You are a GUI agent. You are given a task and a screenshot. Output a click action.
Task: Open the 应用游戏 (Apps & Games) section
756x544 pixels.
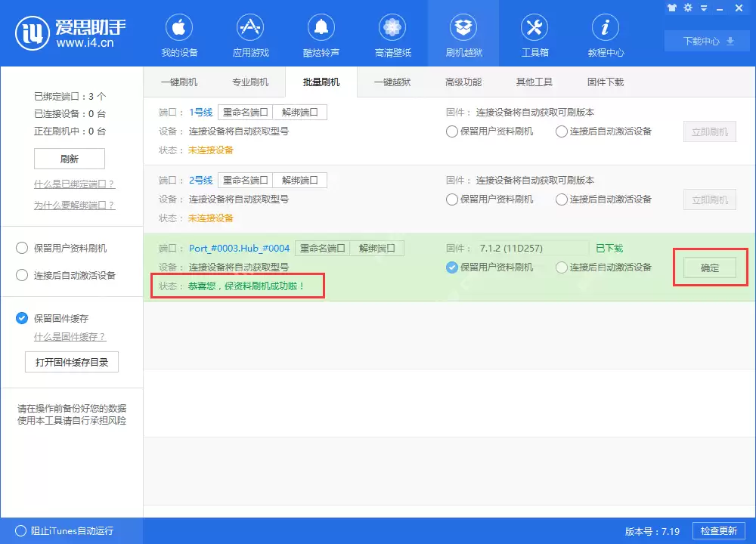tap(250, 33)
